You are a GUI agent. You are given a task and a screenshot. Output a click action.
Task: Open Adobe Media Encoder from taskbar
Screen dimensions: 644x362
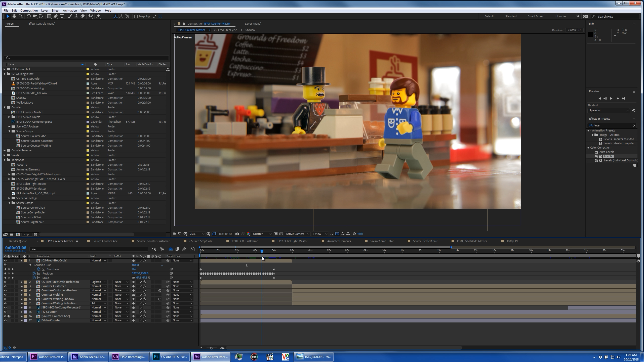[89, 357]
